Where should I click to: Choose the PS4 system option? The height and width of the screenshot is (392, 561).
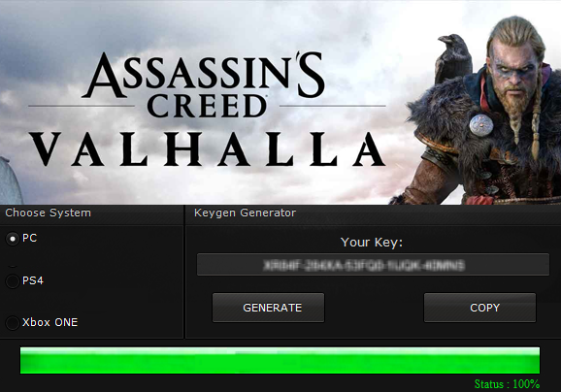point(13,281)
